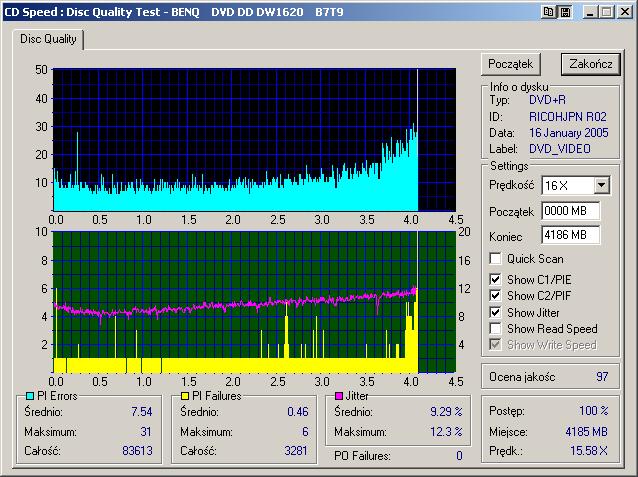Viewport: 638px width, 477px height.
Task: Uncheck Show C2/PIF
Action: click(x=495, y=295)
